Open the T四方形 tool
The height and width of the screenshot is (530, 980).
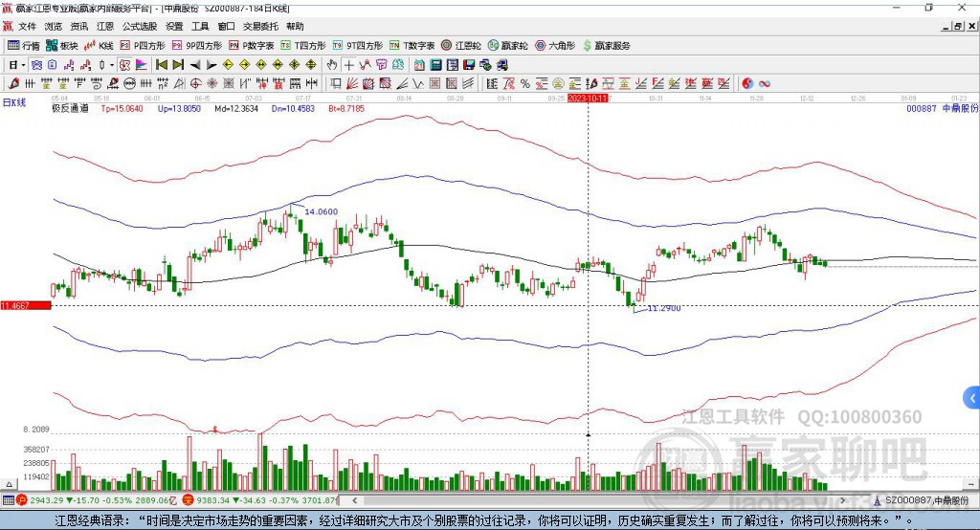coord(303,46)
